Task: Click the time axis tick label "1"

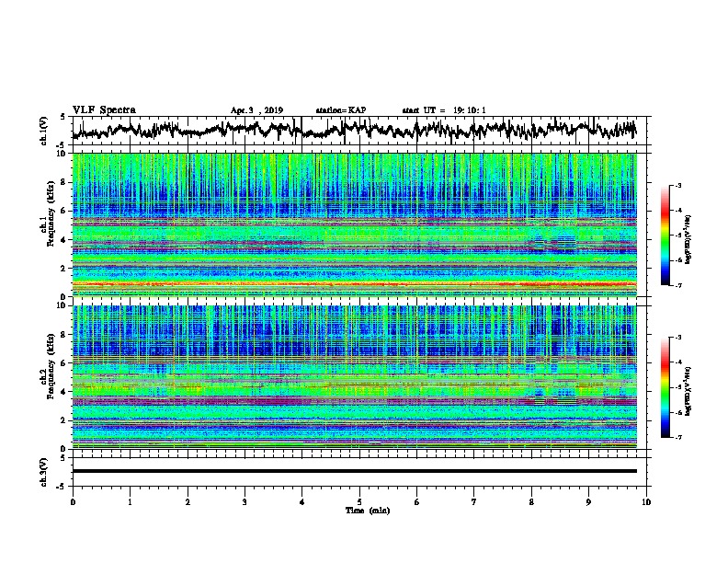Action: [x=130, y=501]
